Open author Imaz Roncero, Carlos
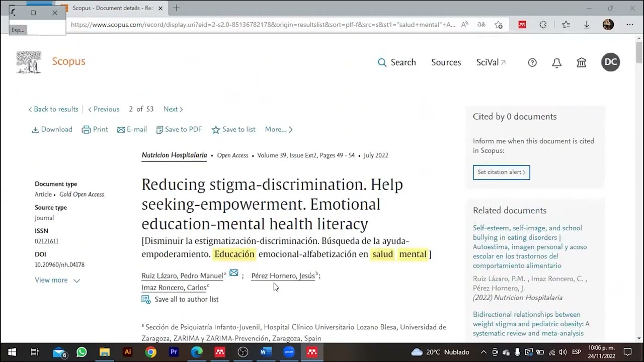This screenshot has height=362, width=644. (174, 288)
